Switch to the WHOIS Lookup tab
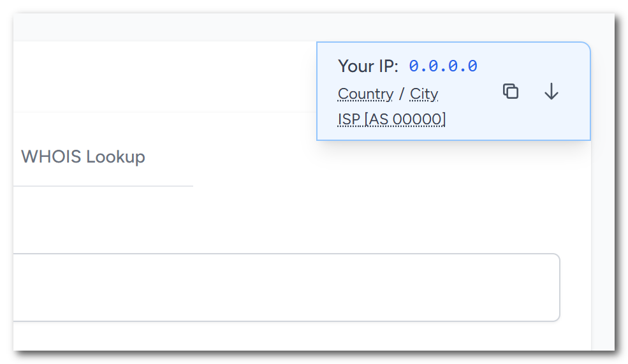The height and width of the screenshot is (364, 628). [x=83, y=157]
